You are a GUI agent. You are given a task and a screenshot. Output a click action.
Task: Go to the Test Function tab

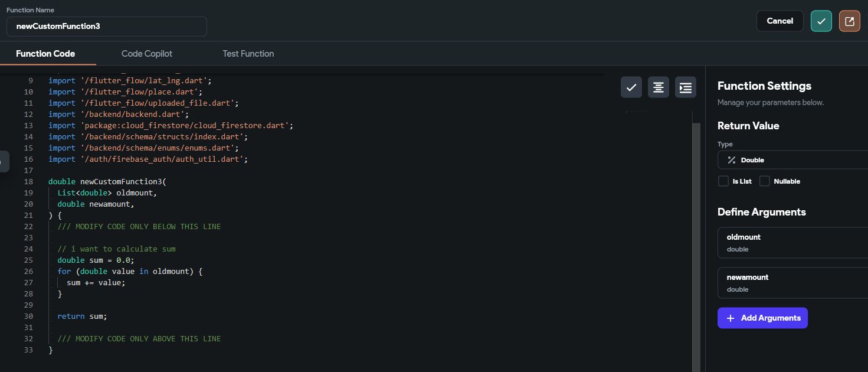click(x=248, y=54)
